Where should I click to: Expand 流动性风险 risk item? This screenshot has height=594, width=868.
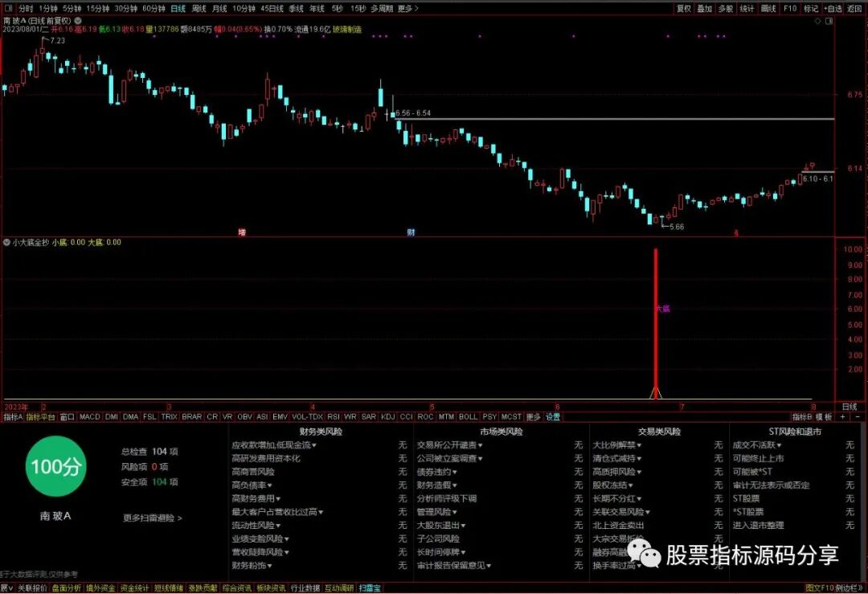point(256,526)
